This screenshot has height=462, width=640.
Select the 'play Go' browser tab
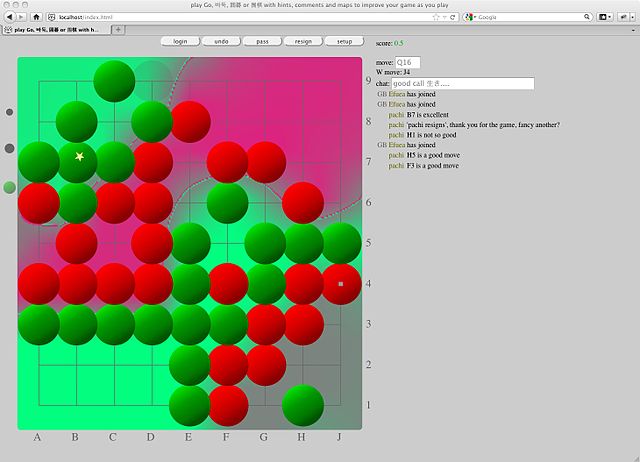pos(55,30)
